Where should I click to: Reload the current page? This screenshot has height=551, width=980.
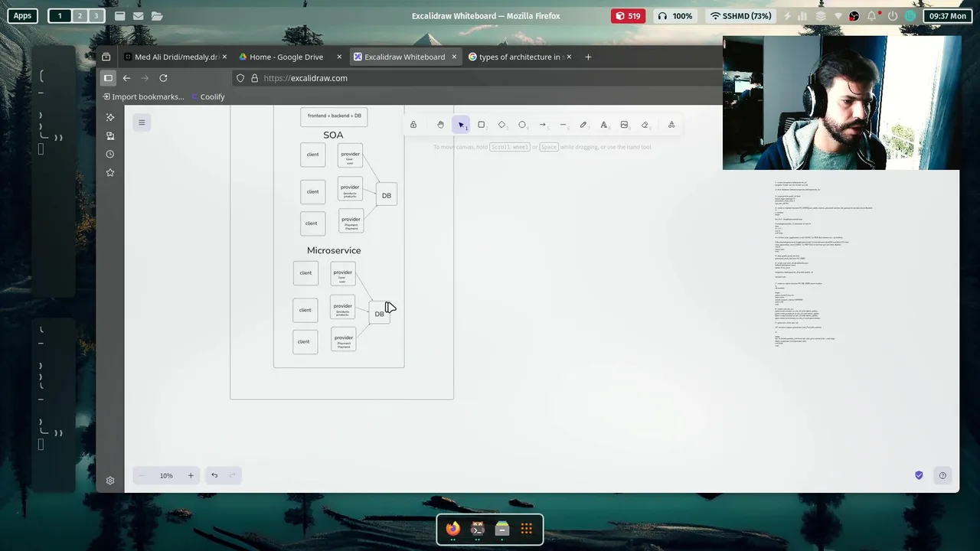click(x=163, y=78)
